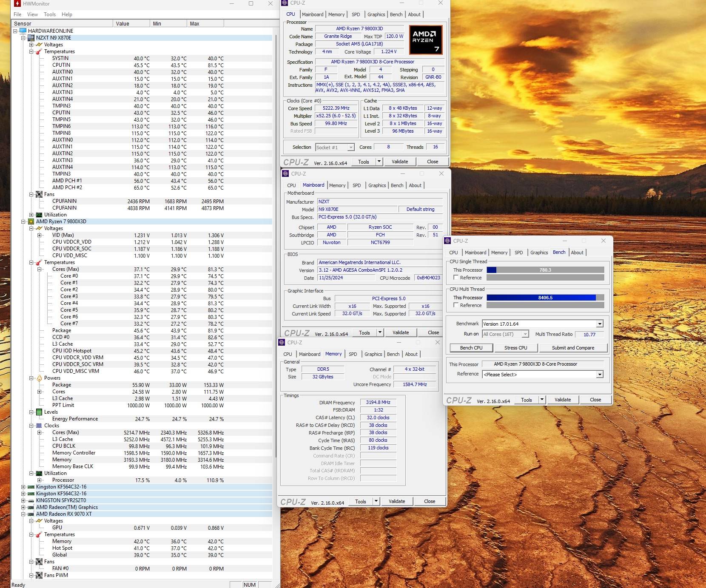Enable the CPU Multi Thread Reference checkbox
Screen dimensions: 706x588
[456, 305]
